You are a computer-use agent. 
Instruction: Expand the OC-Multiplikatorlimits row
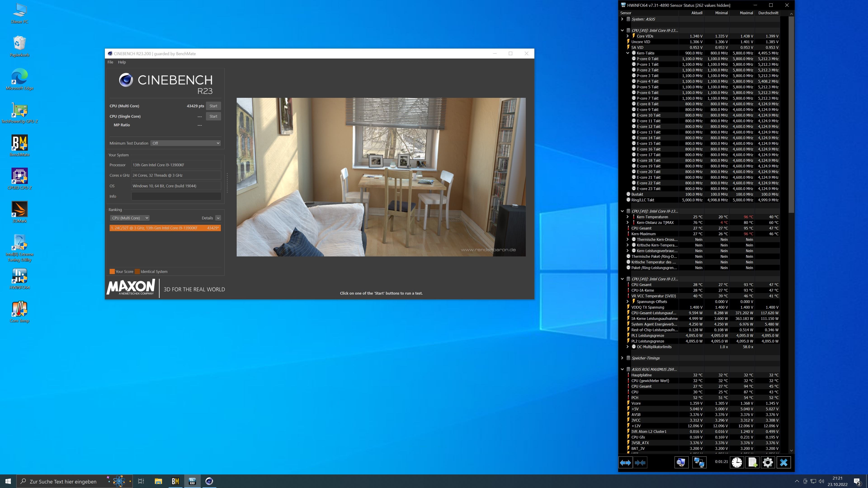click(x=628, y=347)
